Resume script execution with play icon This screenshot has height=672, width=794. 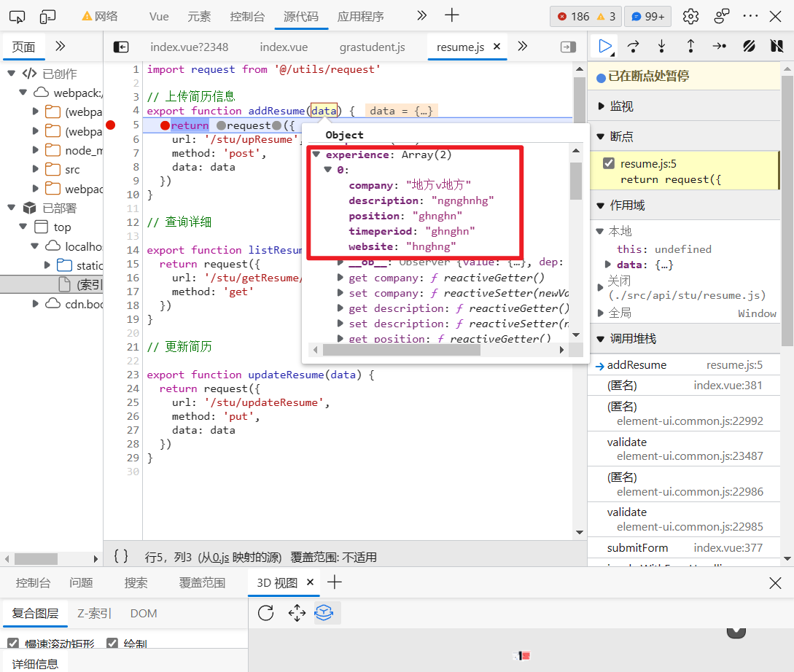click(x=604, y=47)
